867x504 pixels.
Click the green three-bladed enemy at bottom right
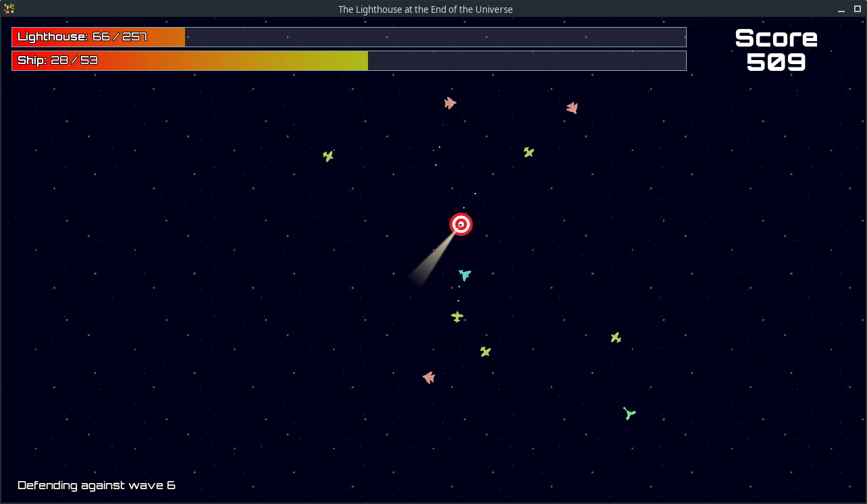[629, 413]
